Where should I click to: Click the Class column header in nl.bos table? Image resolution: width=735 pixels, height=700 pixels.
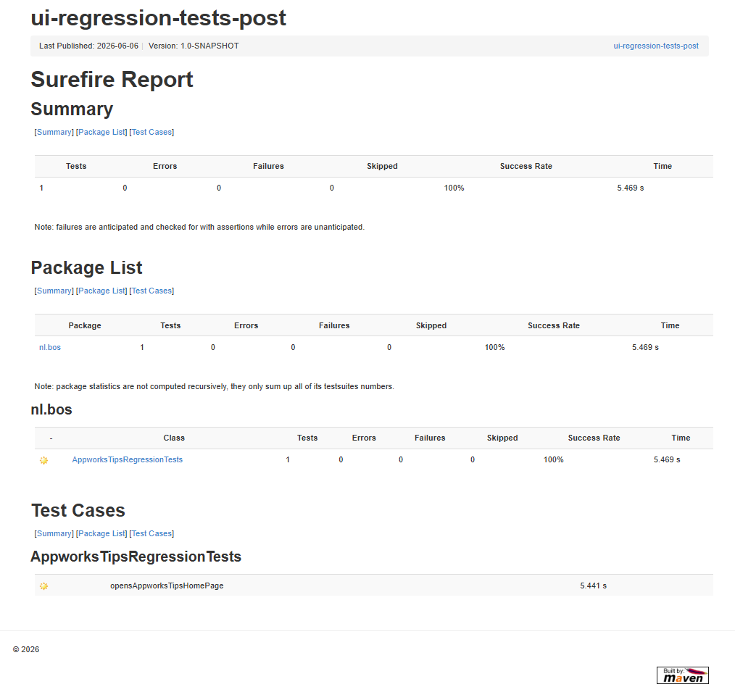pos(174,438)
